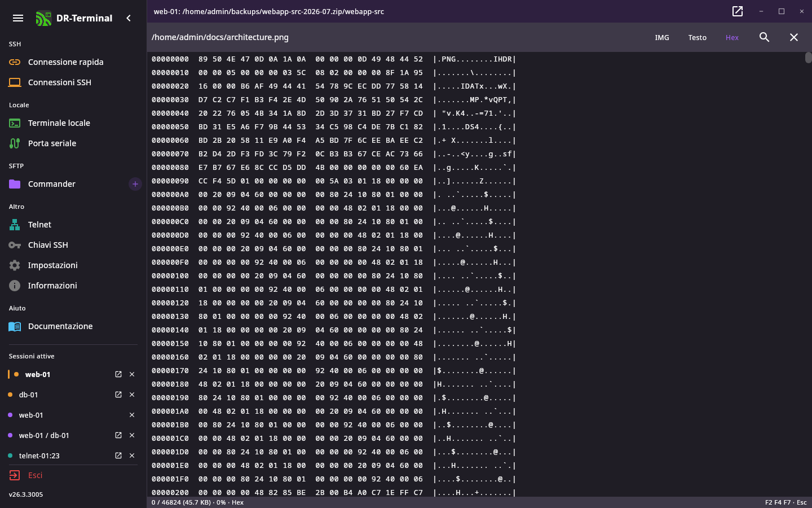This screenshot has height=508, width=812.
Task: Click the Porta seriale connector icon
Action: (15, 143)
